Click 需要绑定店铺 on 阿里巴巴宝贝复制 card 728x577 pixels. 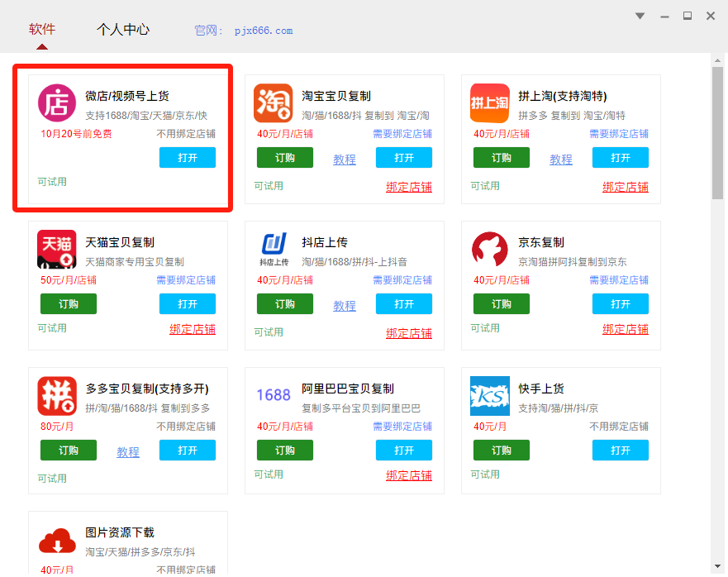tap(402, 427)
